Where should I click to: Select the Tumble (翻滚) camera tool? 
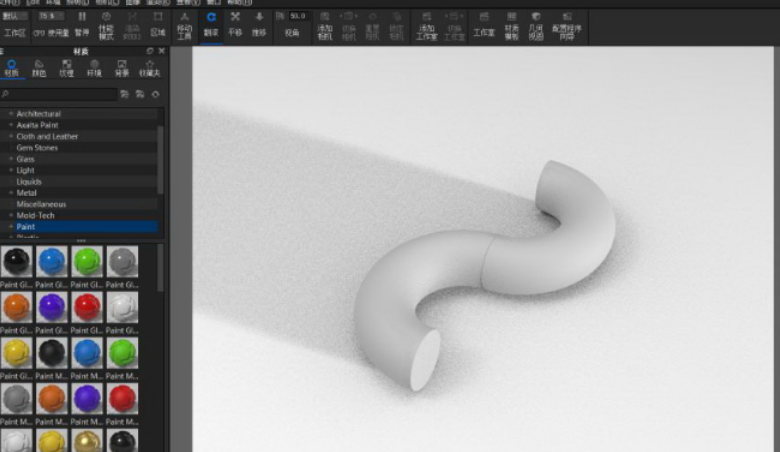click(211, 23)
